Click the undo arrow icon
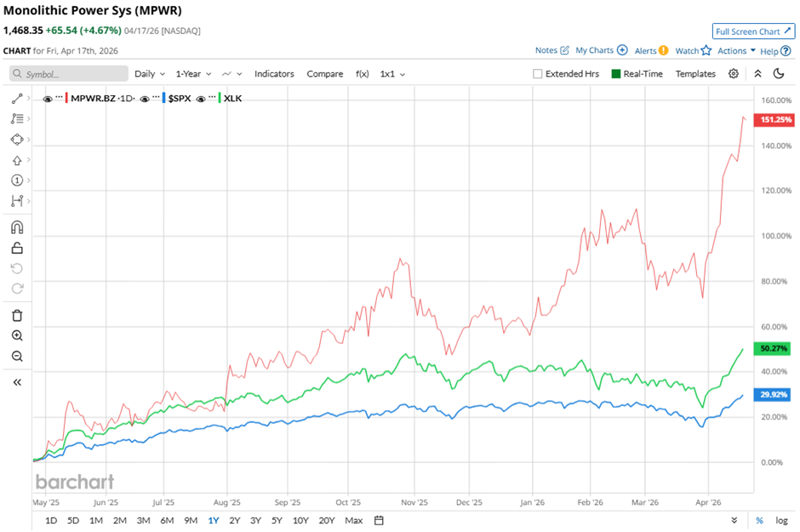Viewport: 800px width, 532px height. tap(17, 268)
